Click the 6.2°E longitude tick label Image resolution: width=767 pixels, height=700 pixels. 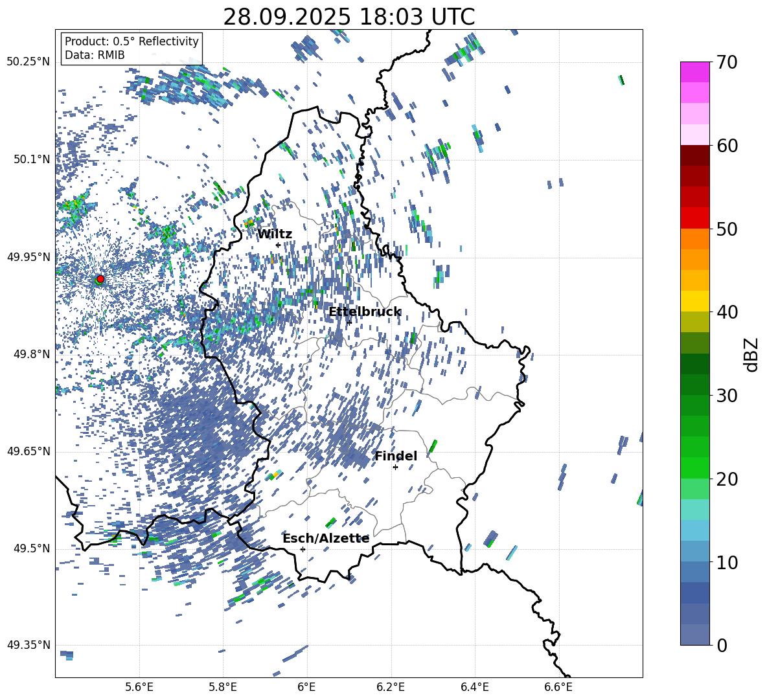pyautogui.click(x=391, y=687)
